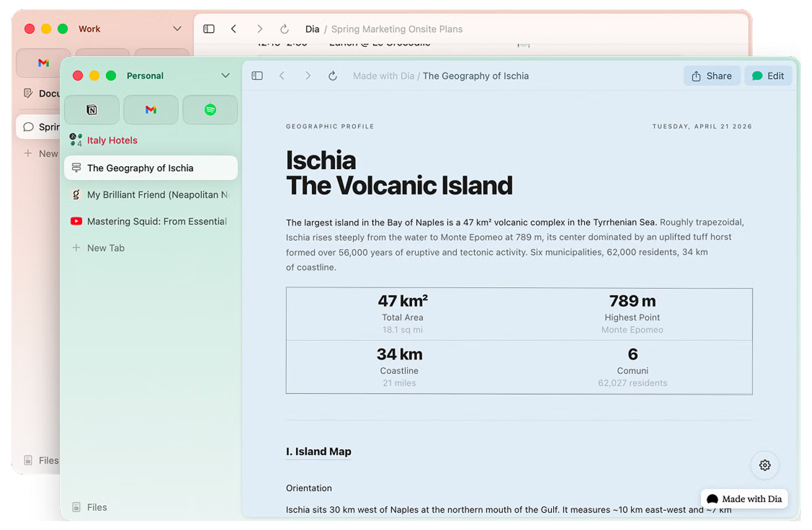Click the Tuesday, April 21 2026 date
812x530 pixels.
click(702, 126)
